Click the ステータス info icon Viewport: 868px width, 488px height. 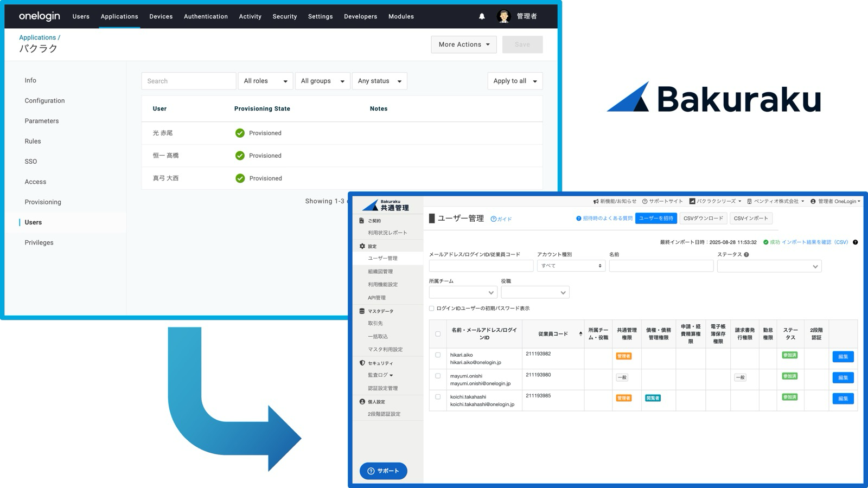[746, 254]
